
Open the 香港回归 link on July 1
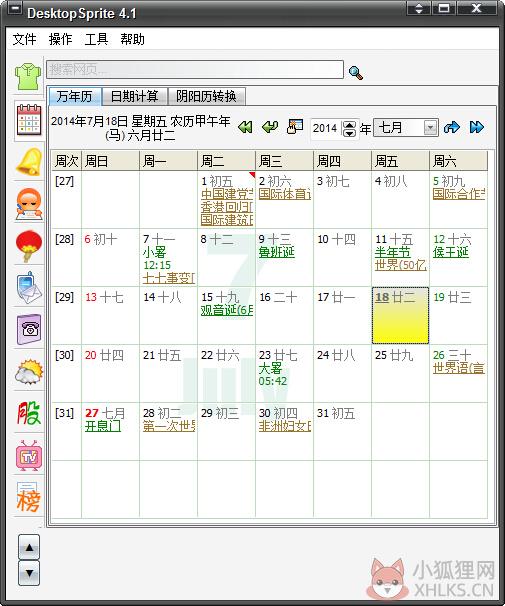(227, 207)
